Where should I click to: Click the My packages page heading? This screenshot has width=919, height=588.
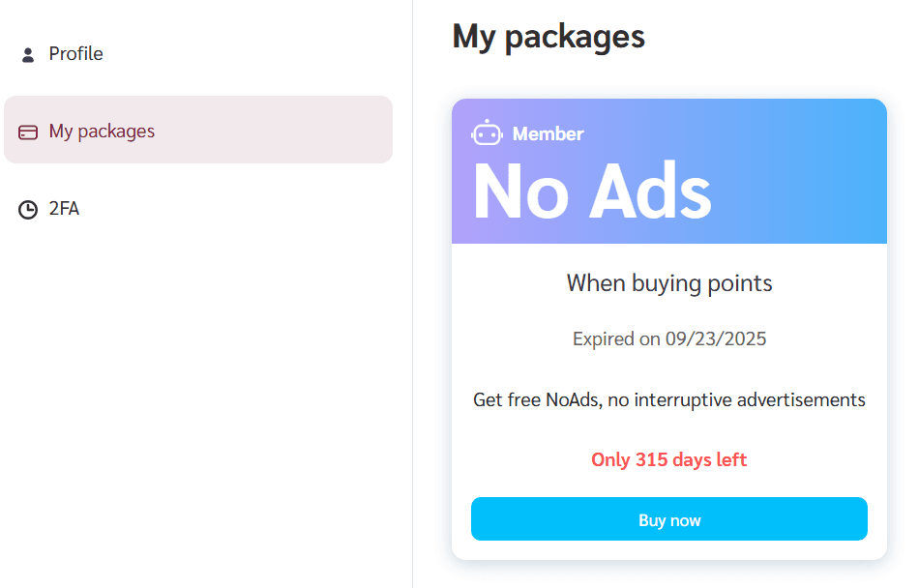pos(548,37)
